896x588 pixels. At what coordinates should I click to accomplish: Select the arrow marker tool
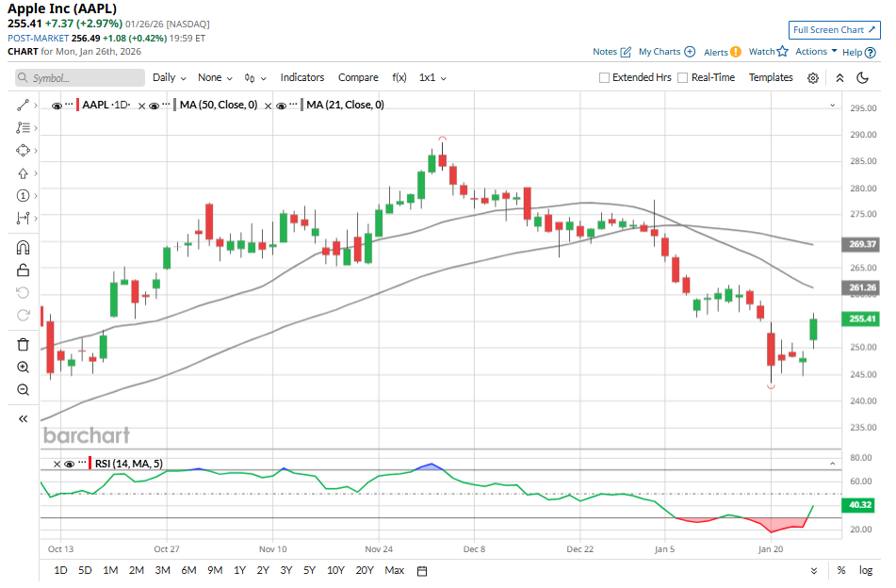pos(23,173)
